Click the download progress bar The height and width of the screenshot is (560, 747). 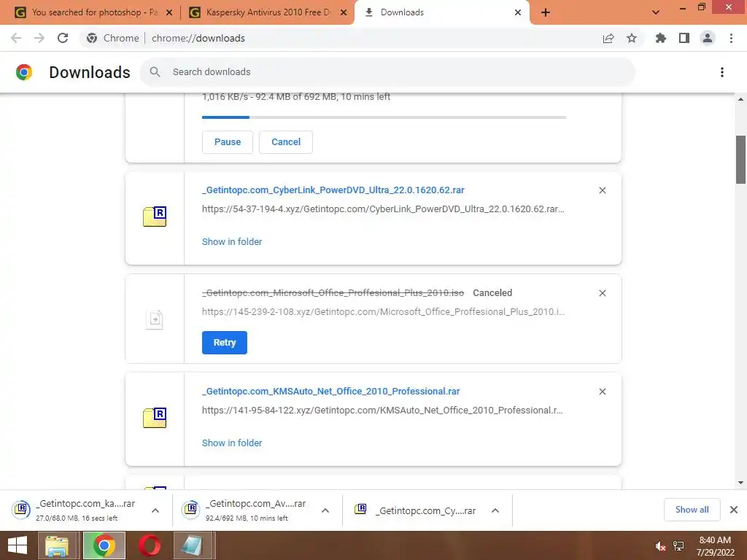coord(384,117)
